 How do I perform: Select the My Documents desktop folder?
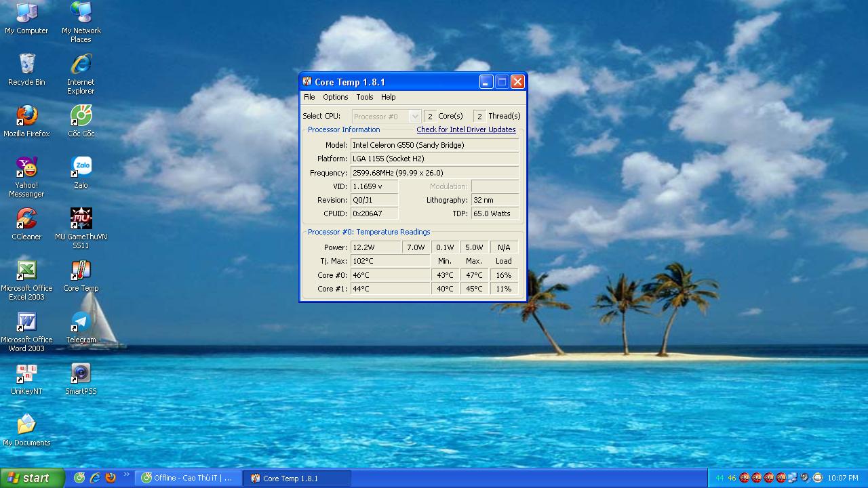26,430
